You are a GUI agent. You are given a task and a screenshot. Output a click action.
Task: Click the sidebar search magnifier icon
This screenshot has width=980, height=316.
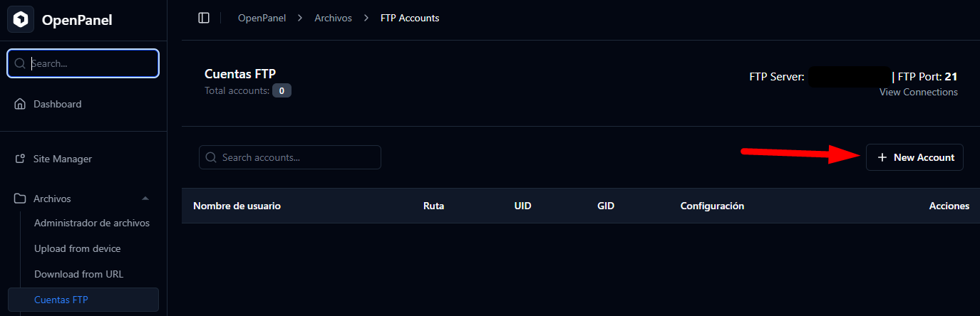click(x=20, y=63)
